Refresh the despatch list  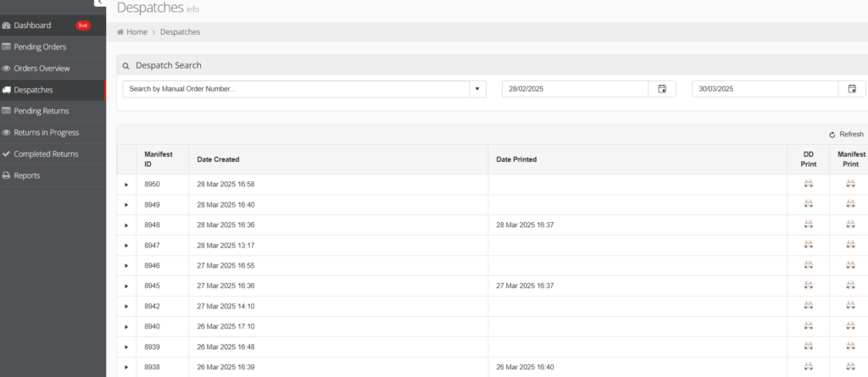point(846,135)
